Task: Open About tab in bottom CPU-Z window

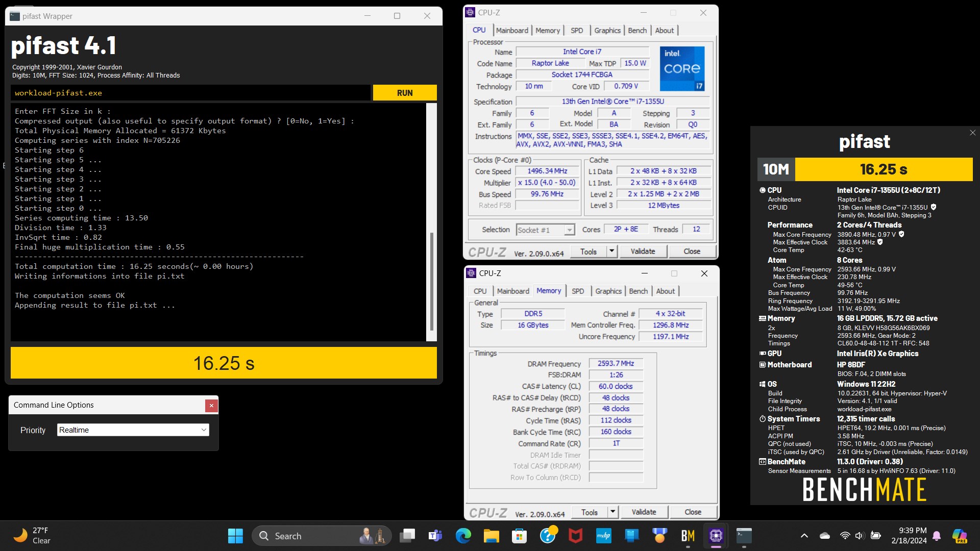Action: tap(666, 291)
